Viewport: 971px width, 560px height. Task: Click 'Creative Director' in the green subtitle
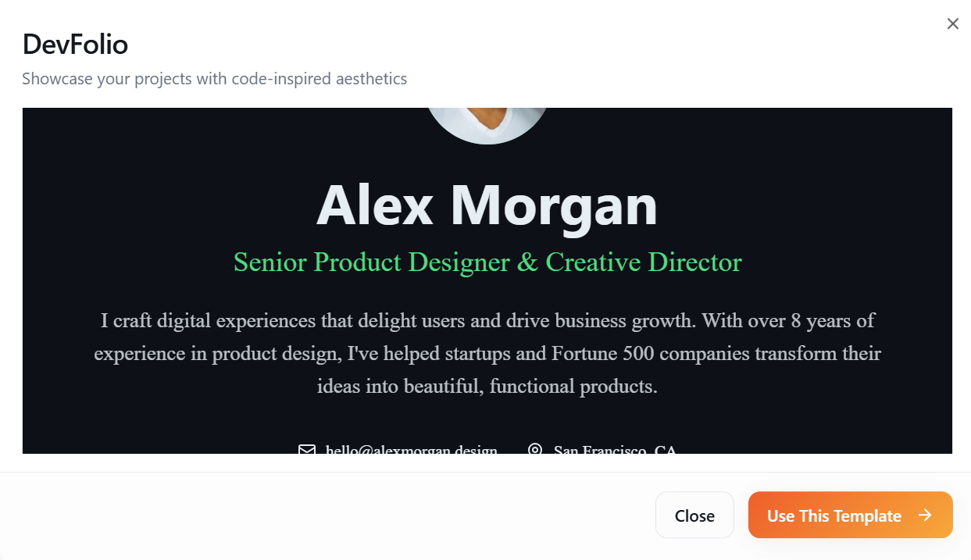643,262
